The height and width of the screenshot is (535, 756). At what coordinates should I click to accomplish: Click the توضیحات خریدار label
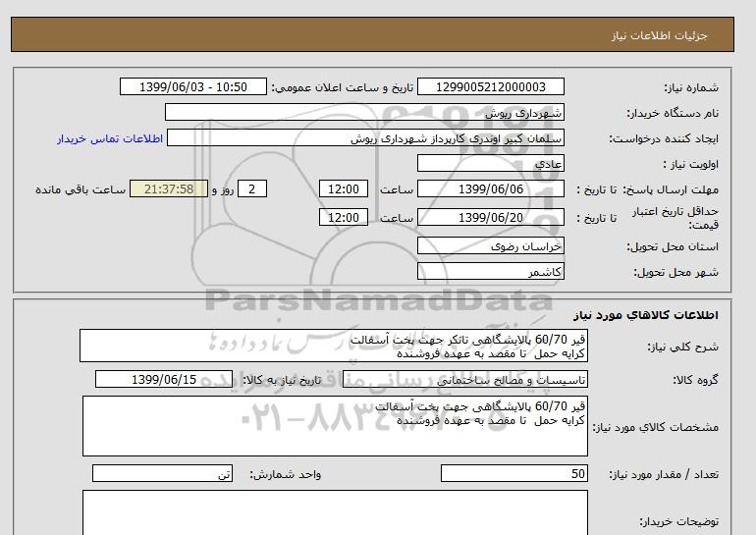point(678,521)
